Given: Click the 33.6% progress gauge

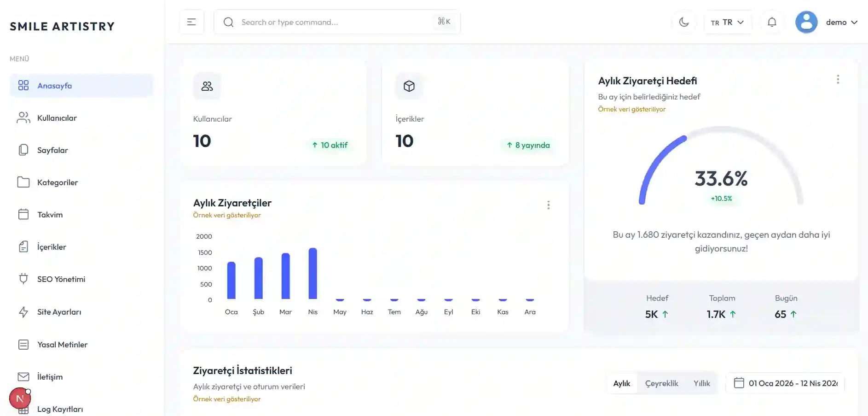Looking at the screenshot, I should coord(720,179).
